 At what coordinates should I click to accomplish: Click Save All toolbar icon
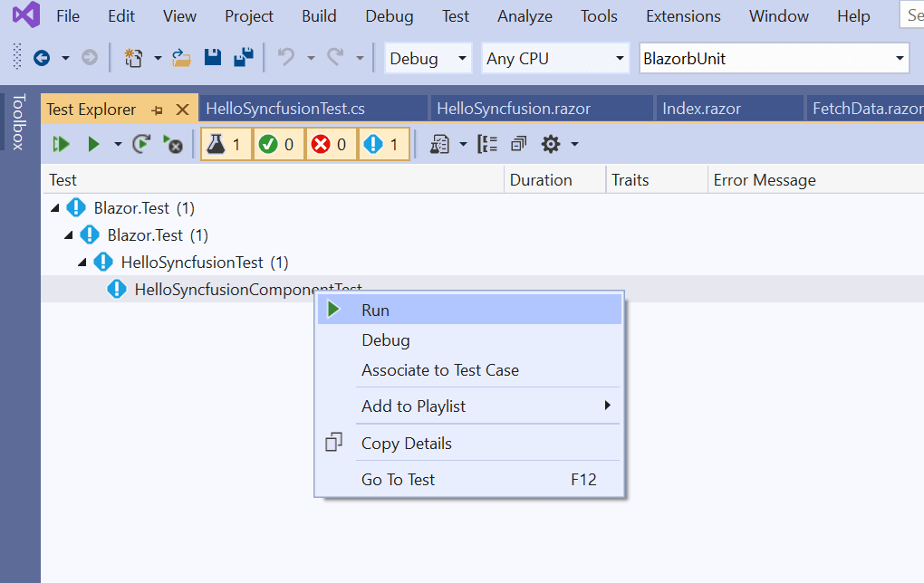[243, 58]
